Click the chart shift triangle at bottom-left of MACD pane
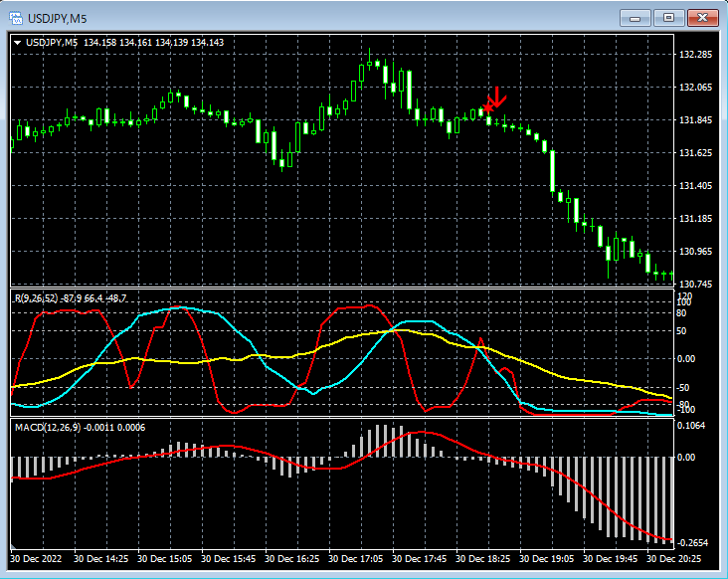 (x=14, y=546)
